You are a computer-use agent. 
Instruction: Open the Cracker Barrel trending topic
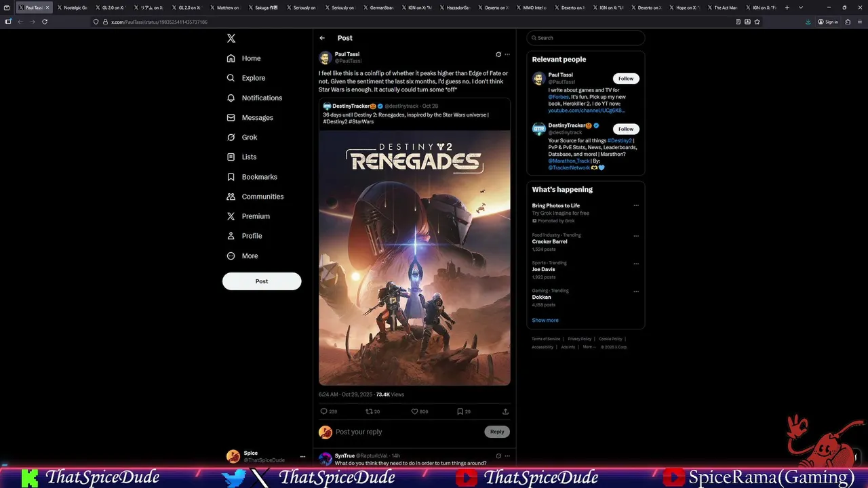[549, 242]
